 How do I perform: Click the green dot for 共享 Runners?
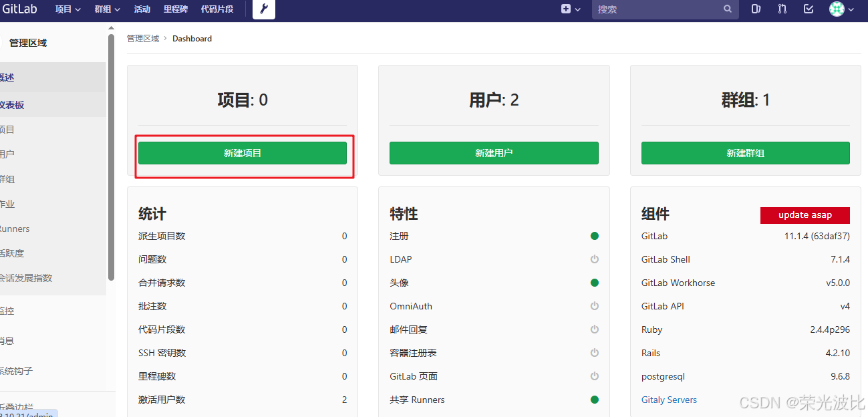click(595, 400)
